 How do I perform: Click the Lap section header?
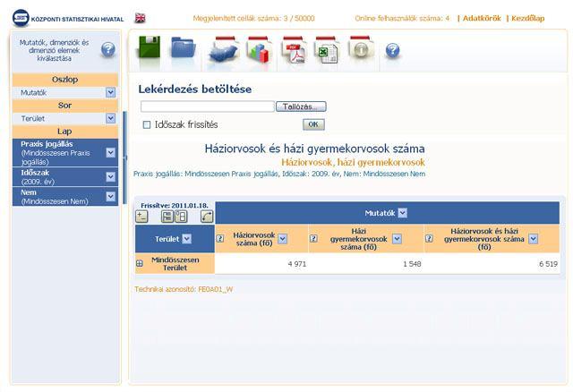[65, 132]
